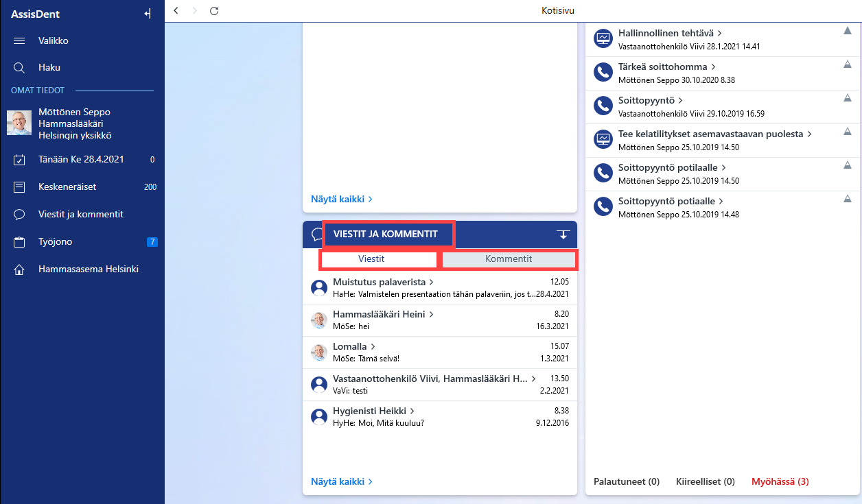Select the Viestit tab

click(371, 259)
